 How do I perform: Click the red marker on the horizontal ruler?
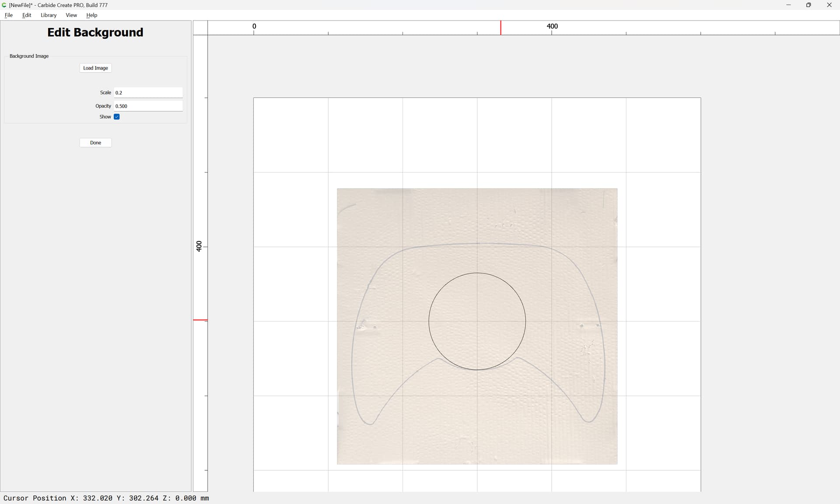pos(501,28)
